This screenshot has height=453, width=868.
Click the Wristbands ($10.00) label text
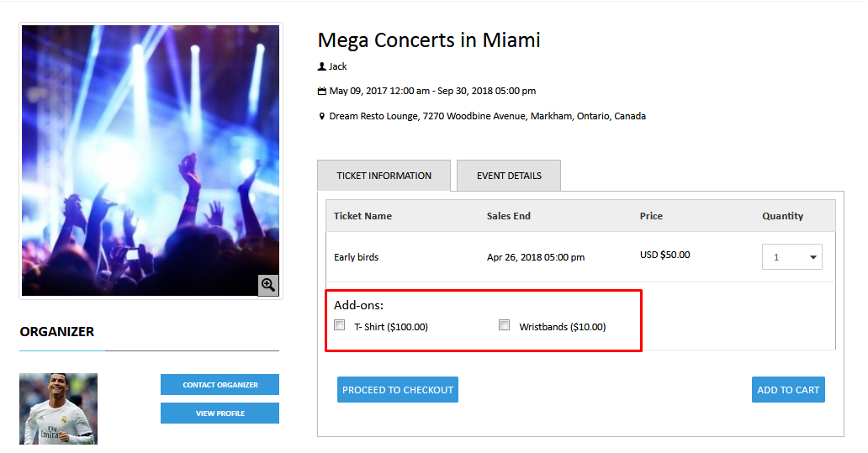pyautogui.click(x=562, y=327)
